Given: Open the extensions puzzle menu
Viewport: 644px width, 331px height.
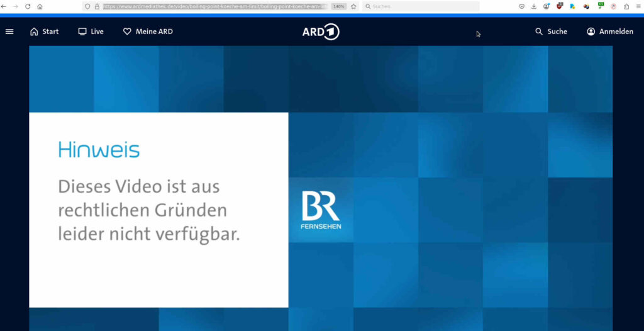Looking at the screenshot, I should [626, 6].
